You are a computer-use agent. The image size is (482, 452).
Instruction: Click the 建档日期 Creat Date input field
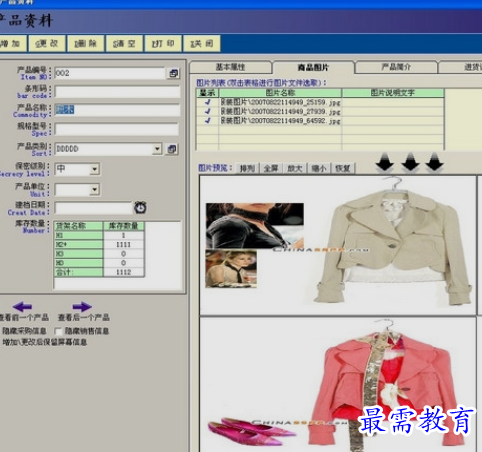click(94, 208)
